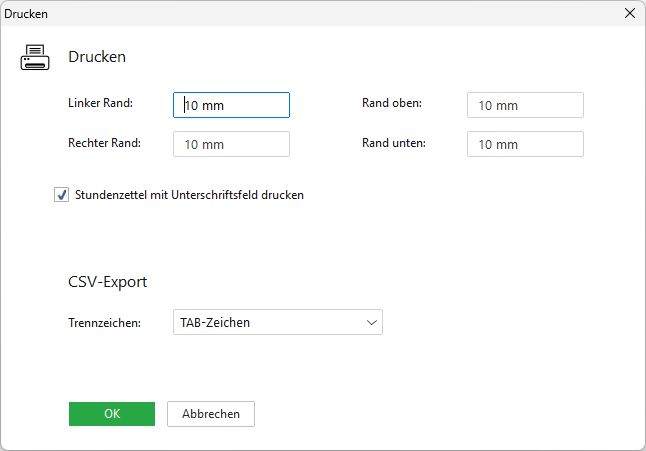The height and width of the screenshot is (451, 646).
Task: Click into the Rechter Rand input field
Action: 231,144
